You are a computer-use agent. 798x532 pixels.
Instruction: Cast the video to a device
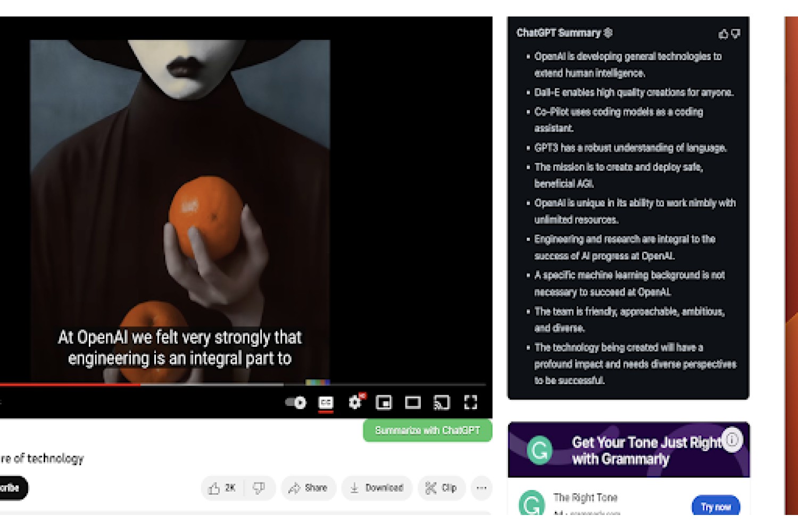[442, 403]
